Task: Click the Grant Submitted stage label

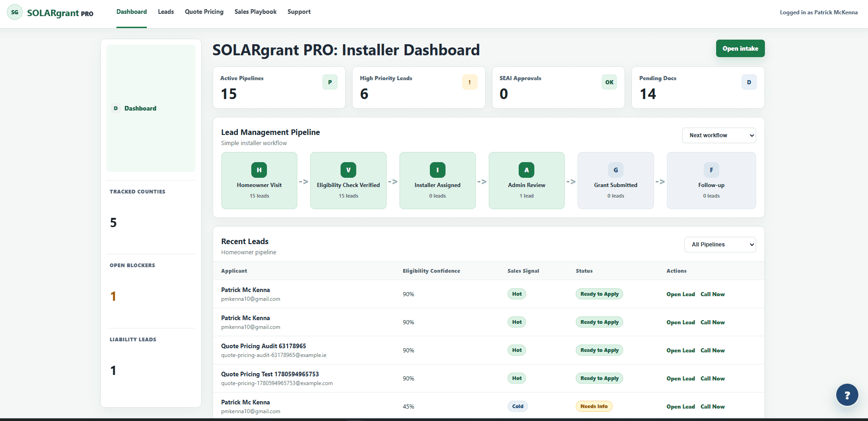Action: point(616,185)
